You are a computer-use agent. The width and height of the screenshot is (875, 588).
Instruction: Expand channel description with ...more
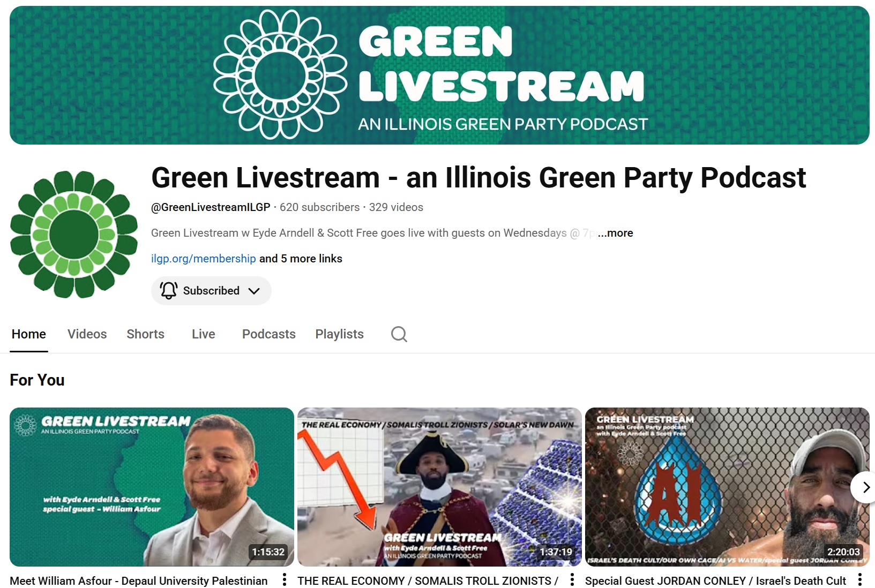(x=616, y=233)
